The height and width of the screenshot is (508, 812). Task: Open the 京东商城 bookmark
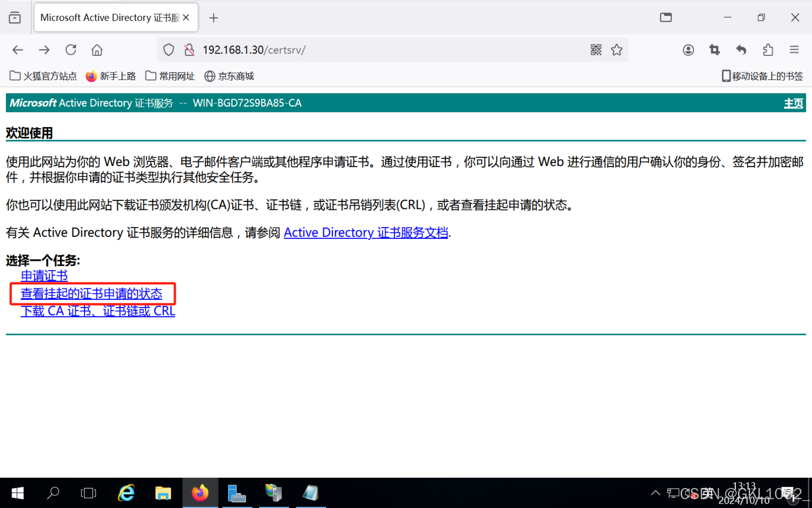229,76
